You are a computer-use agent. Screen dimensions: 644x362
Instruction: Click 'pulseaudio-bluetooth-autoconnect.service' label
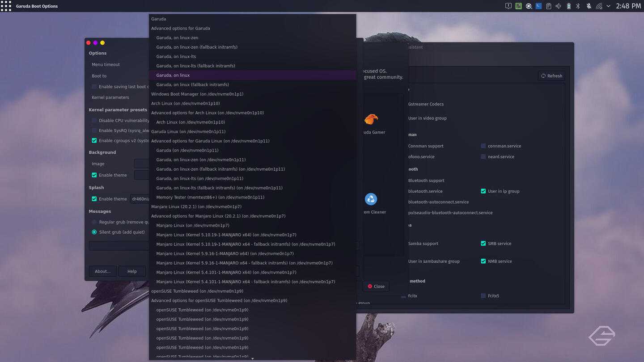coord(450,213)
